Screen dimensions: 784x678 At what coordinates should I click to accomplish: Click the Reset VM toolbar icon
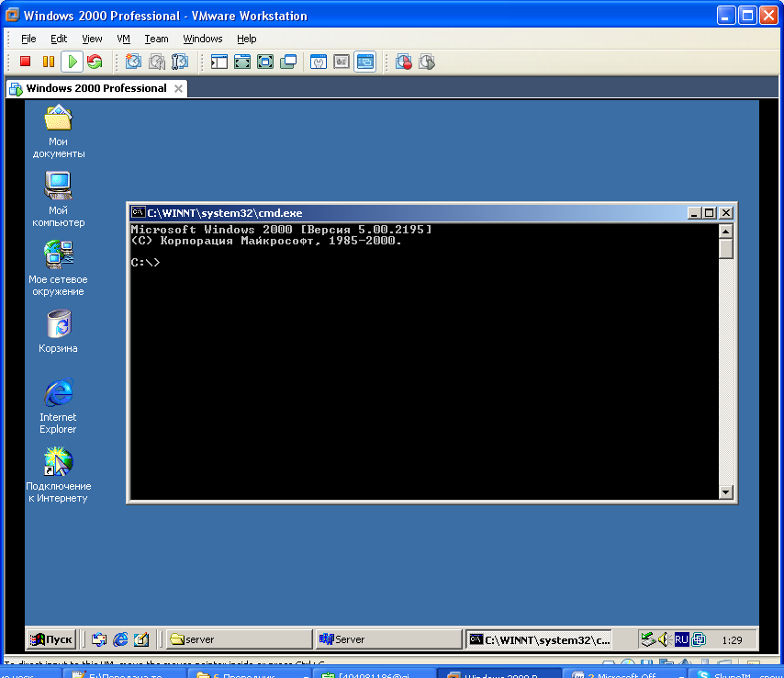point(95,62)
